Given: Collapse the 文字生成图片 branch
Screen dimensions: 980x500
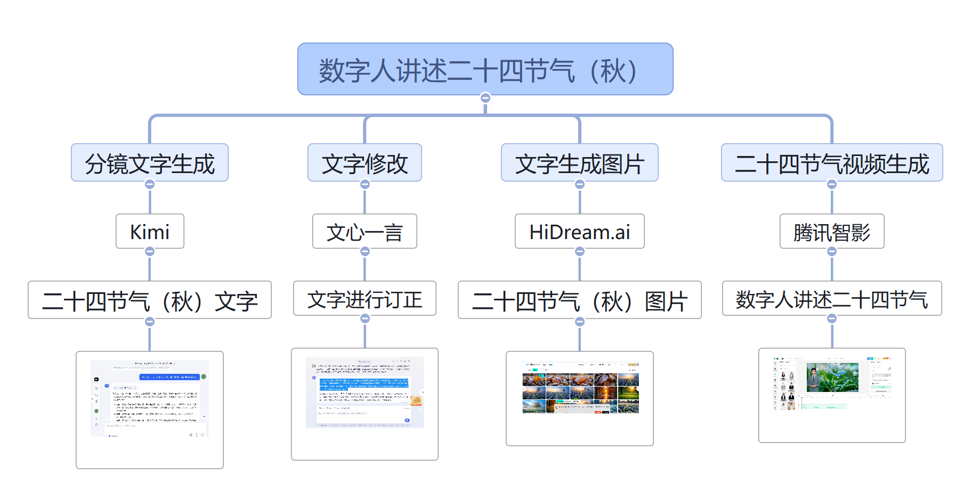Looking at the screenshot, I should pyautogui.click(x=580, y=184).
